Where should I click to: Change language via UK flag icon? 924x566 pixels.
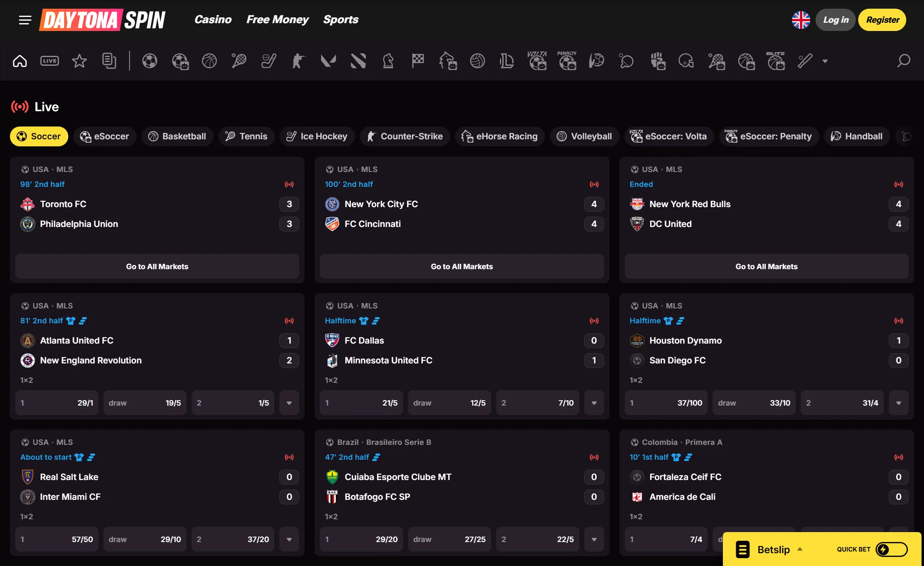801,20
